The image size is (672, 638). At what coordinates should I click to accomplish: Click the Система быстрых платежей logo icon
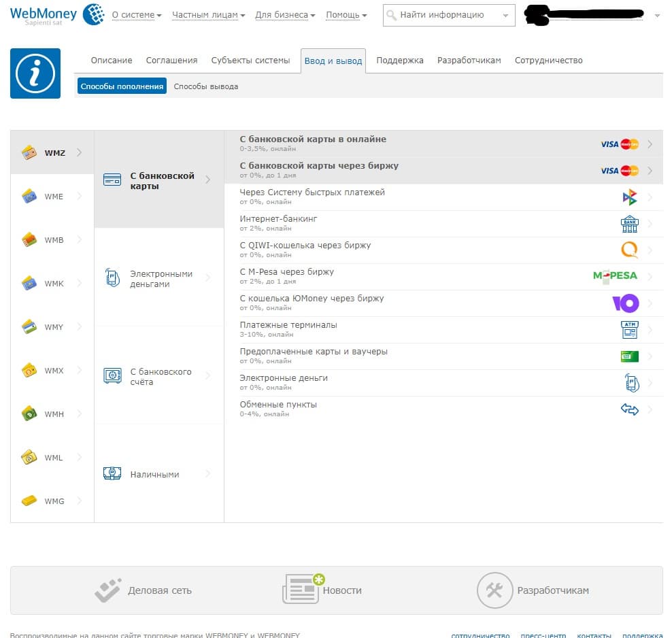tap(630, 197)
